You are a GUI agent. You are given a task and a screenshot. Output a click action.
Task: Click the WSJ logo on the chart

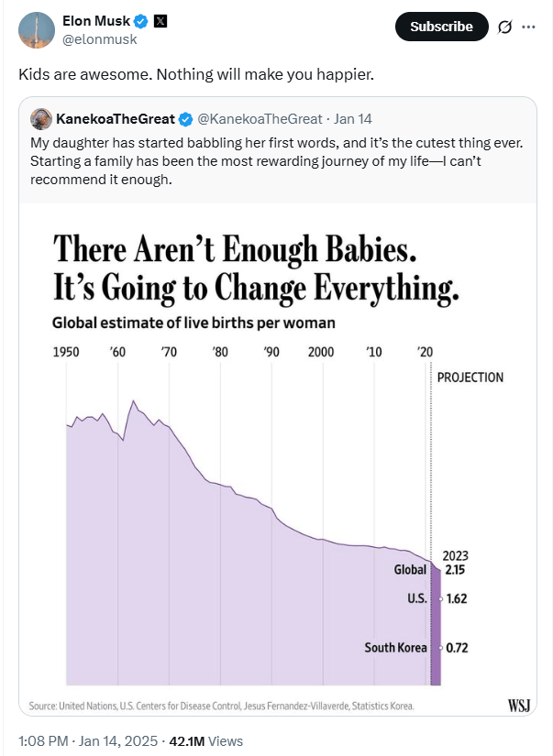tap(520, 706)
